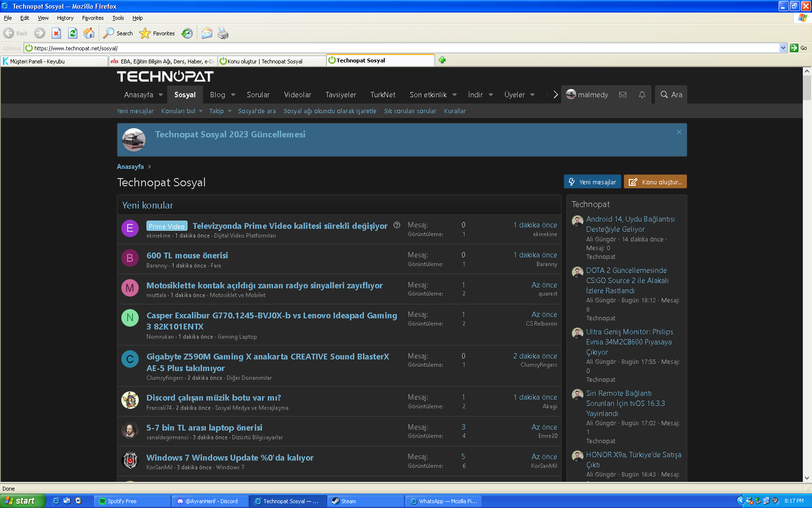Click the question mark icon beside Prime Video thread
The image size is (812, 508).
click(397, 225)
